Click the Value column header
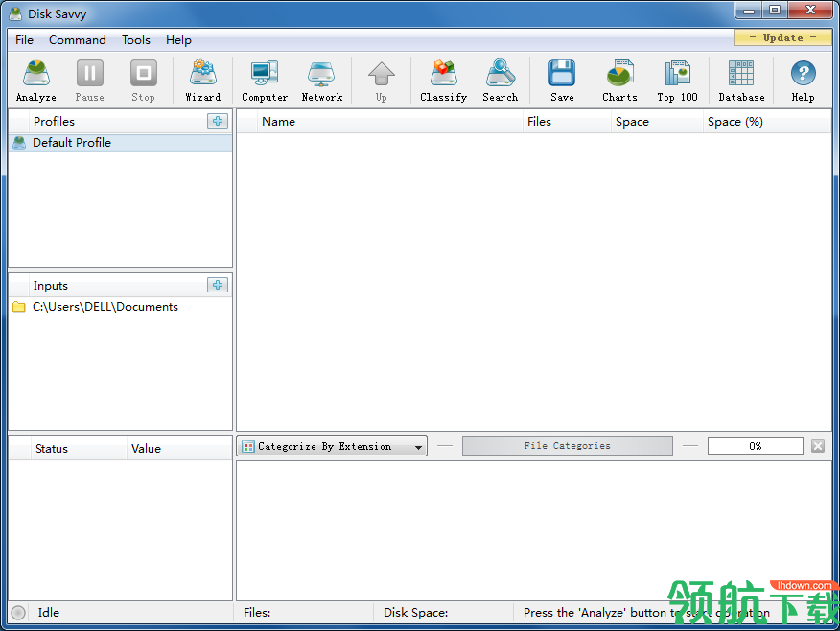The image size is (840, 631). point(179,449)
